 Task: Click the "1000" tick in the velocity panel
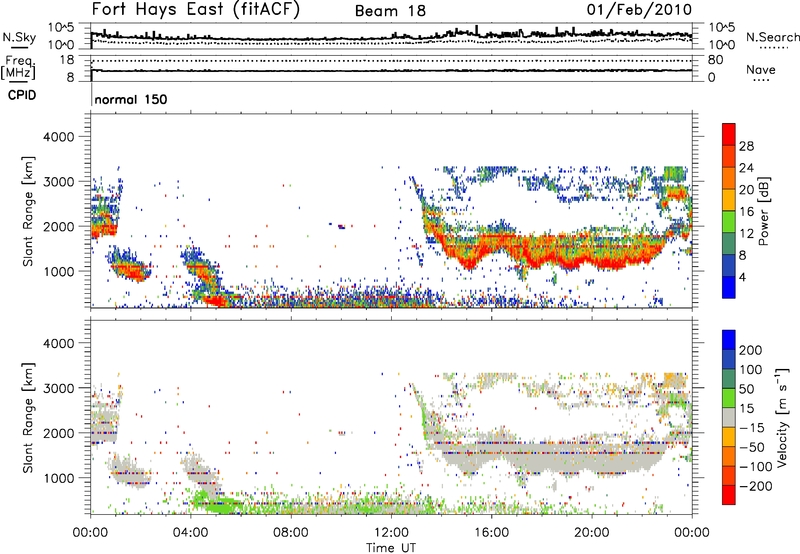[x=59, y=478]
